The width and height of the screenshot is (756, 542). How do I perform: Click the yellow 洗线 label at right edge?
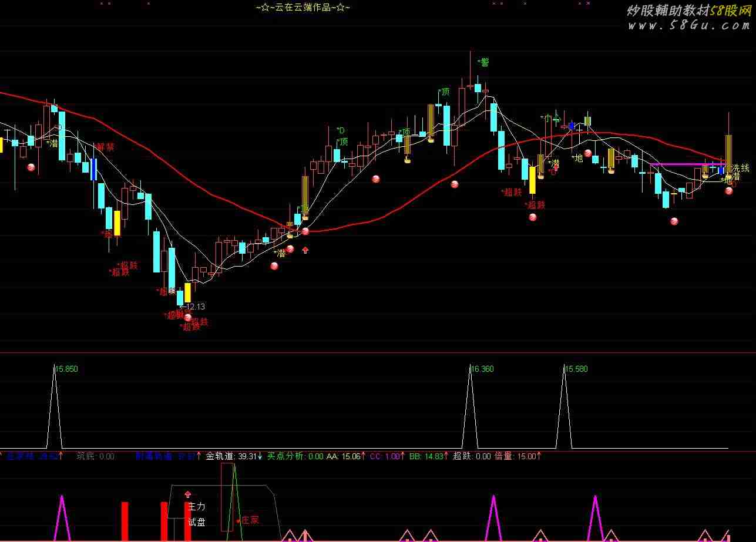point(740,168)
